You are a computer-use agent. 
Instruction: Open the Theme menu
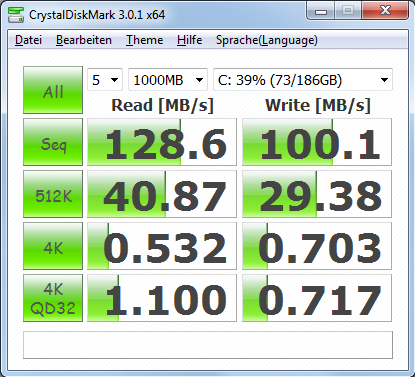[x=144, y=40]
